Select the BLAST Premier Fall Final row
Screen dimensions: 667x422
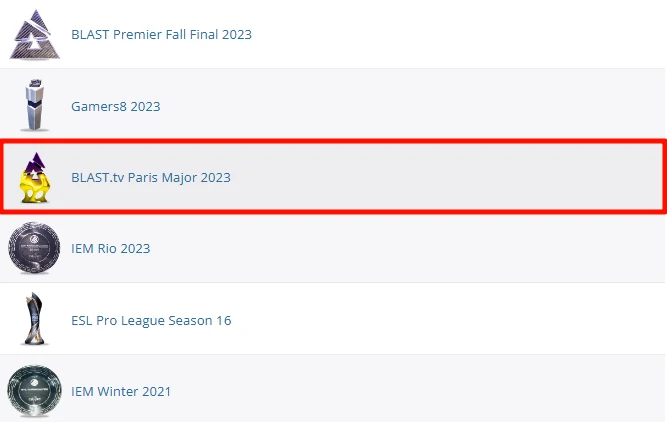click(x=333, y=34)
